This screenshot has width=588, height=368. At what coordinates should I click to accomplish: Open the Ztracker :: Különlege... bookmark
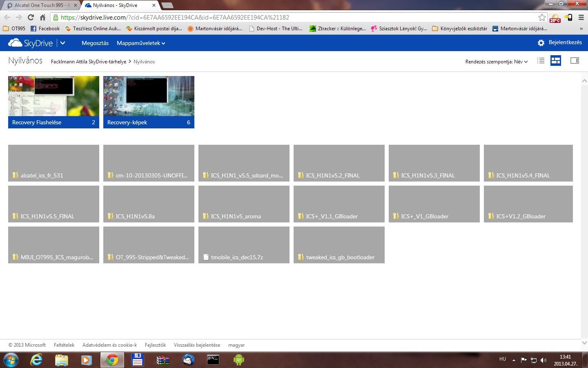(x=338, y=29)
